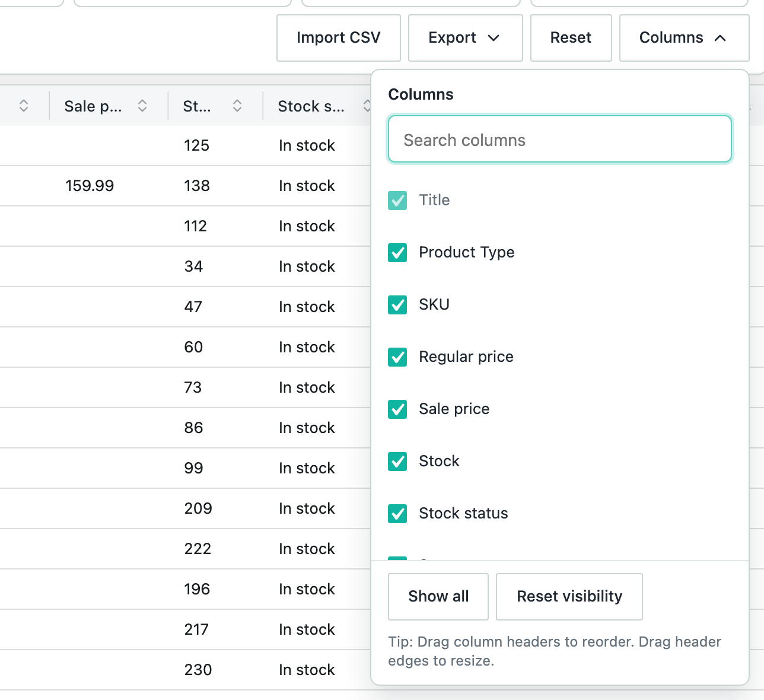764x700 pixels.
Task: Sort by the Stock status column arrows
Action: pos(367,106)
